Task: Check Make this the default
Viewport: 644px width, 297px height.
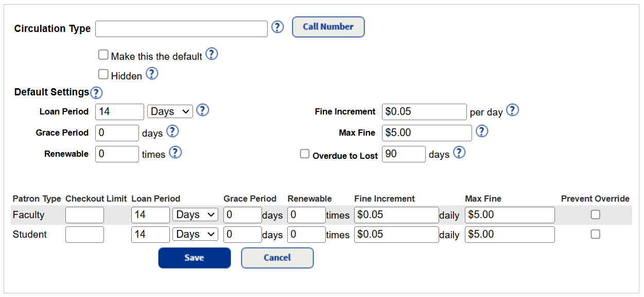Action: 103,54
